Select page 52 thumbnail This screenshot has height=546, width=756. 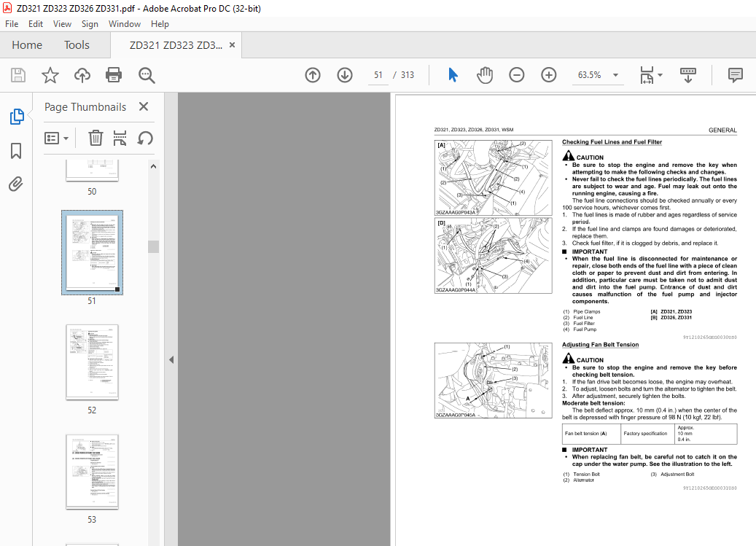92,362
